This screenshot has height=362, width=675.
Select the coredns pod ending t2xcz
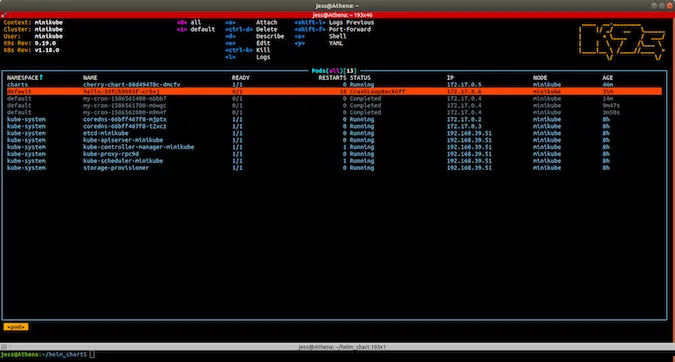tap(334, 126)
